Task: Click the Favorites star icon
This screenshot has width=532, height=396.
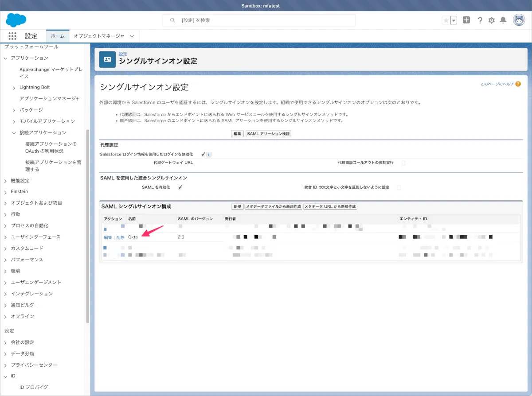Action: (x=446, y=20)
